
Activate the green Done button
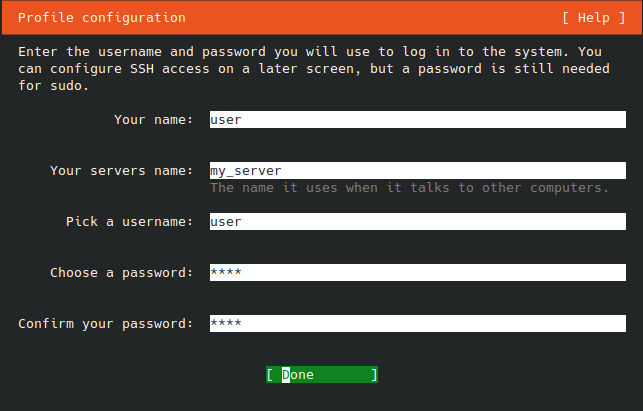[x=322, y=374]
